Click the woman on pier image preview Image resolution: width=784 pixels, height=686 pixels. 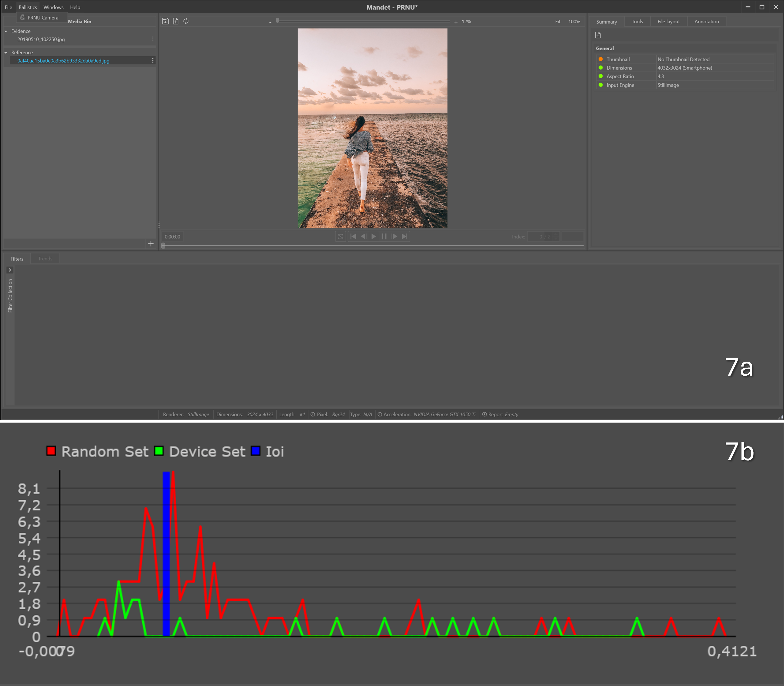372,128
